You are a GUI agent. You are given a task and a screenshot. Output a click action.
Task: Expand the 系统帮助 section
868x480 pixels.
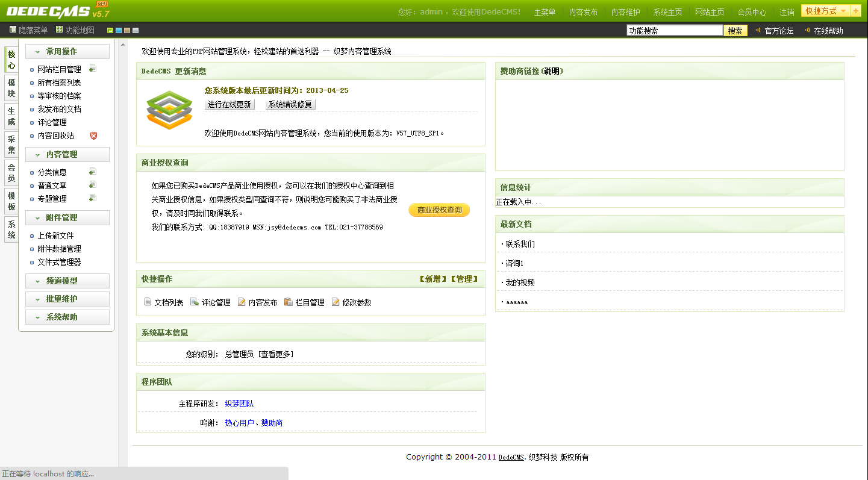click(67, 317)
